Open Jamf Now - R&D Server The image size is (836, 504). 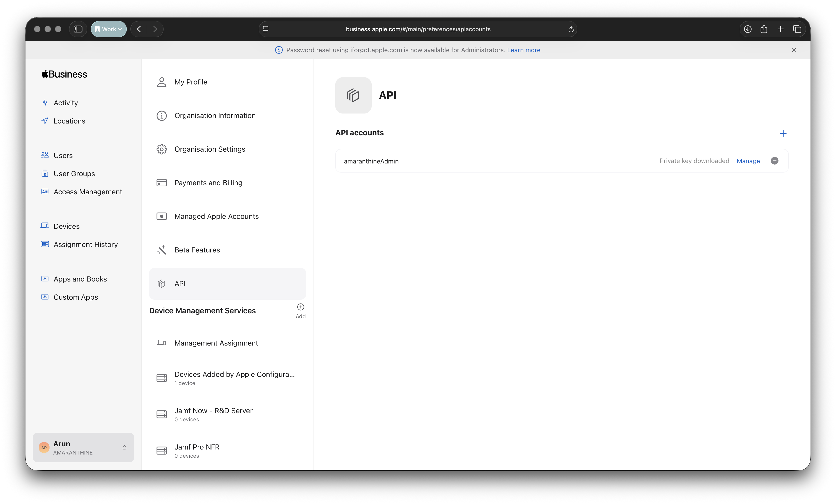(x=227, y=415)
